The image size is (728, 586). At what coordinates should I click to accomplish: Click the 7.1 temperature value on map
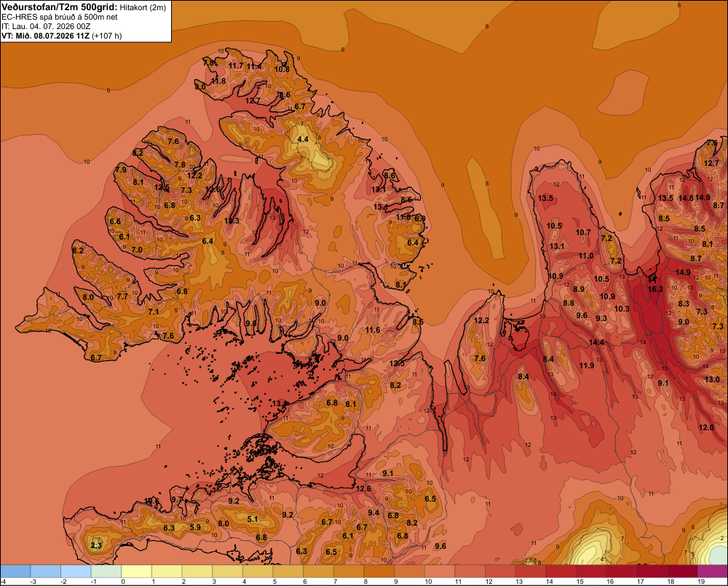(x=153, y=312)
